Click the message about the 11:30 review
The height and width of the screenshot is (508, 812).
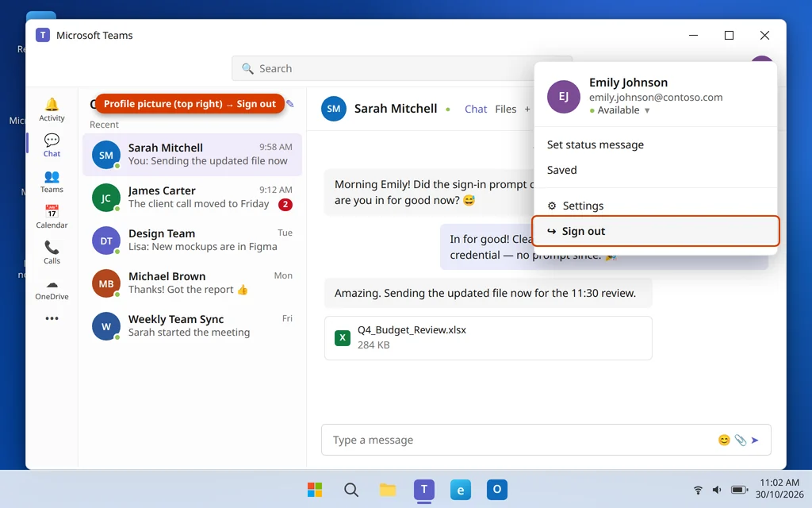point(488,293)
